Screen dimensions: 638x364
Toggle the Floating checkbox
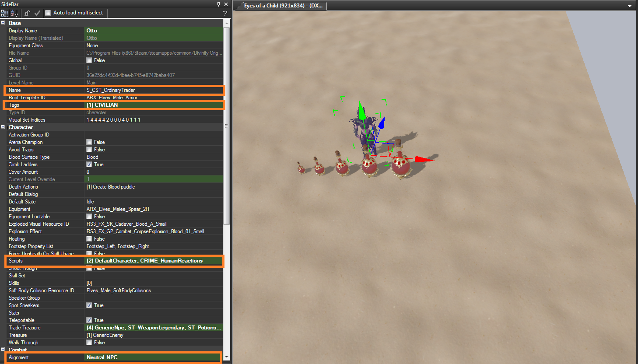(89, 239)
